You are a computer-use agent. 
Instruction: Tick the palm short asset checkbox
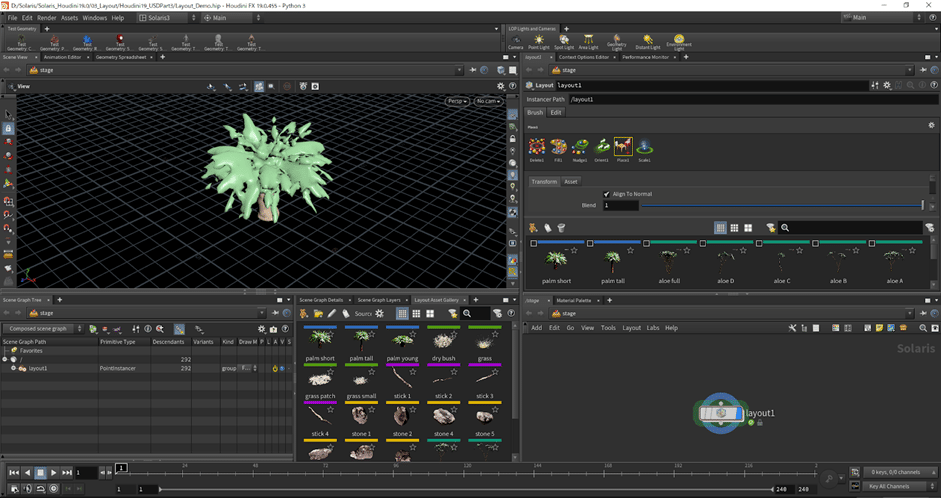(534, 243)
